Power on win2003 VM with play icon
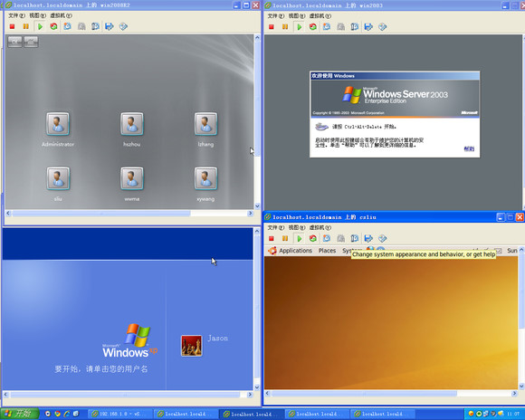Screen dimensions: 525x420 [x=300, y=27]
